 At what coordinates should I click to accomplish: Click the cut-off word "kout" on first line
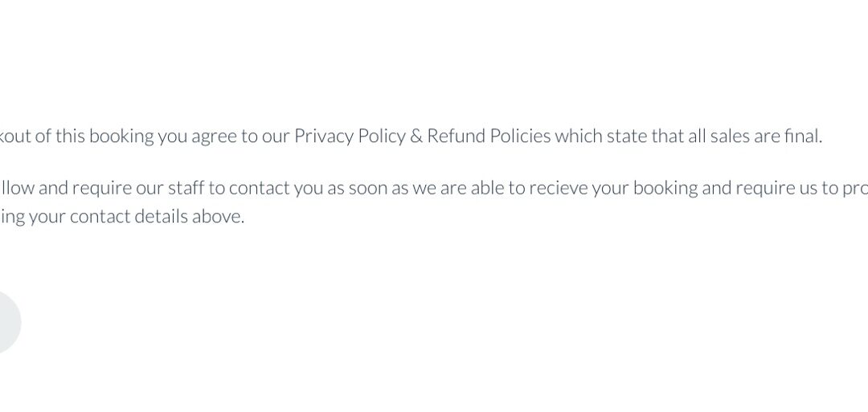14,136
